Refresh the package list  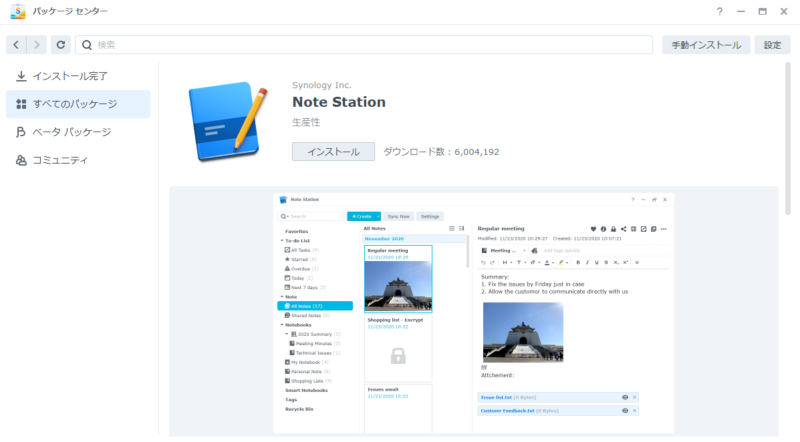pyautogui.click(x=61, y=45)
